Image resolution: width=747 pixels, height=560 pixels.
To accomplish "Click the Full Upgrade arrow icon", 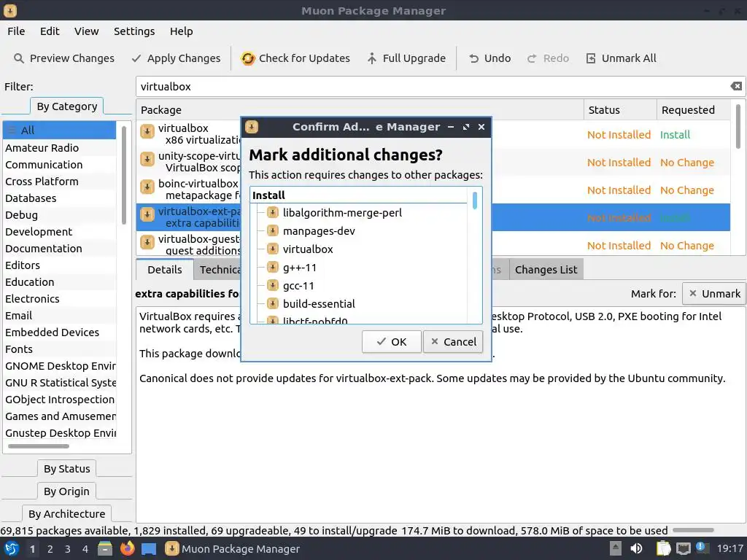I will pos(371,58).
